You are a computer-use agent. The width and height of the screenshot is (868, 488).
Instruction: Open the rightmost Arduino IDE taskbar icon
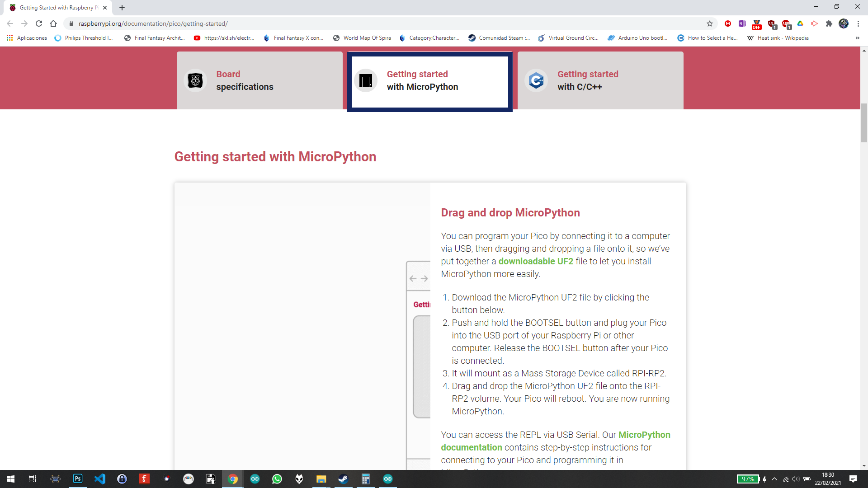click(388, 479)
